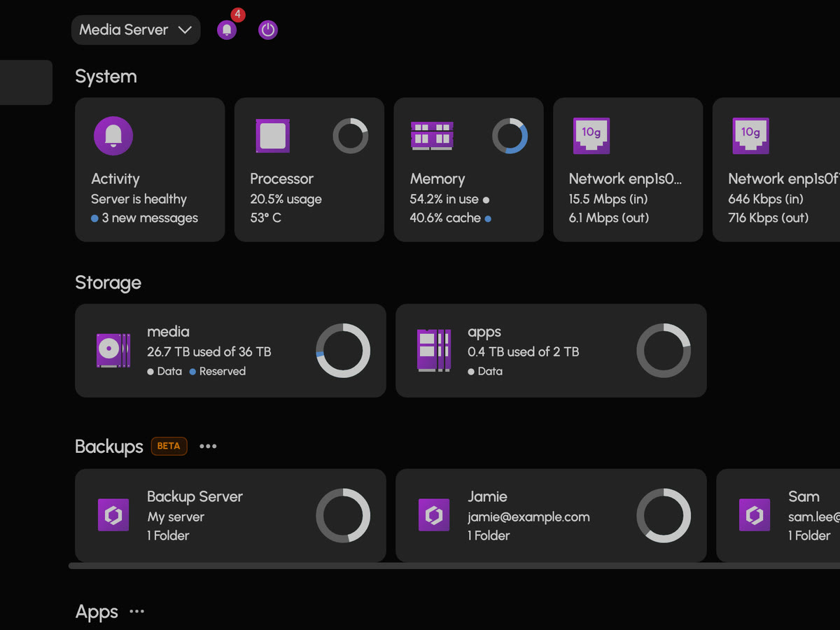The image size is (840, 630).
Task: Click the System section heading
Action: pyautogui.click(x=106, y=76)
